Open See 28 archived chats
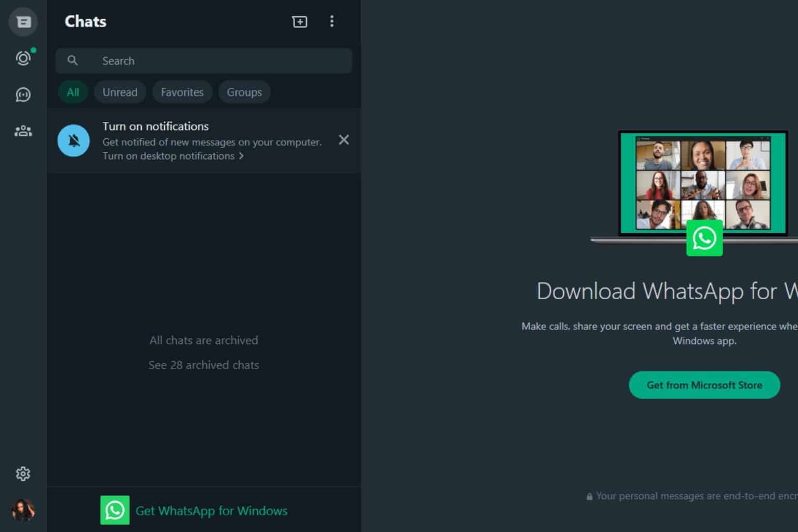The image size is (798, 532). pyautogui.click(x=204, y=365)
